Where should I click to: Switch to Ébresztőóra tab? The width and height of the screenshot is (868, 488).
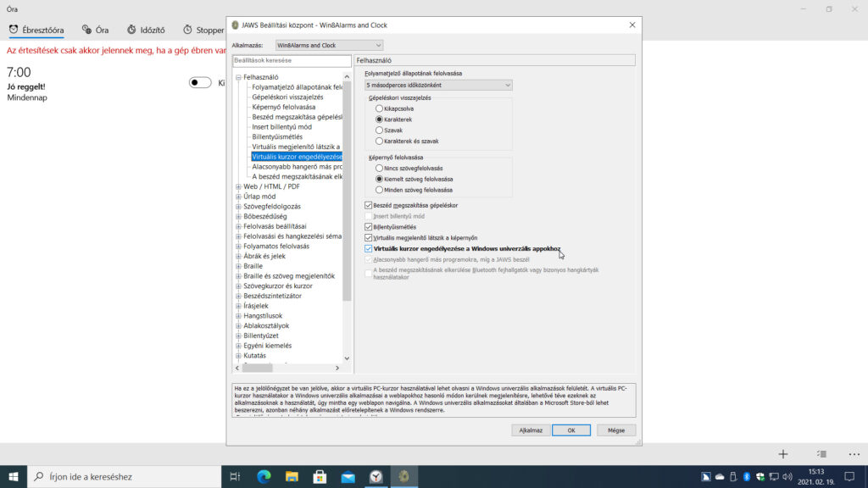pyautogui.click(x=36, y=30)
